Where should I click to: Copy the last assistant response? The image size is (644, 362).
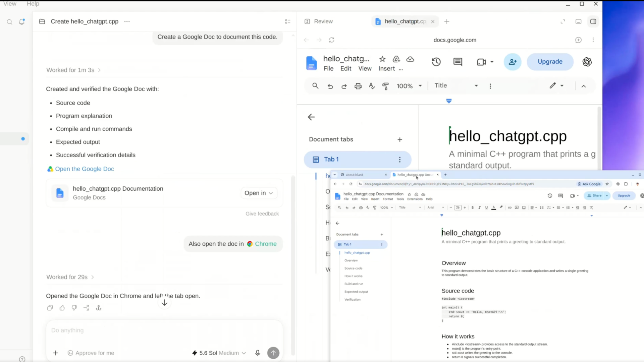click(50, 308)
